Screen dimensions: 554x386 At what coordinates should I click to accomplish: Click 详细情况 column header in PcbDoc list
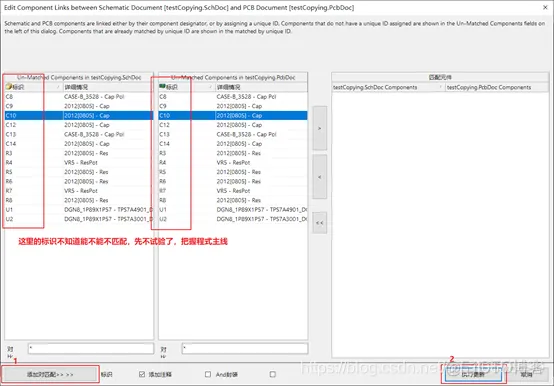click(261, 87)
